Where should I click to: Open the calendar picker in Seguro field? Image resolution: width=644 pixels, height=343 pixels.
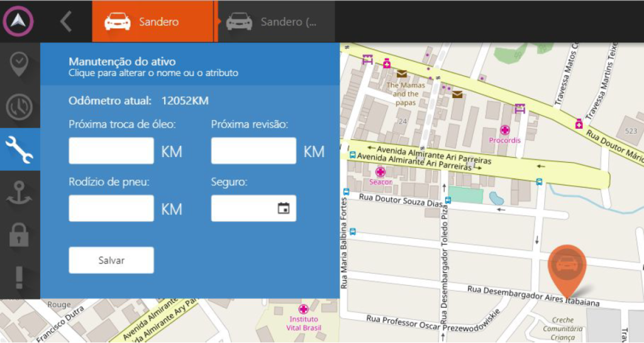tap(284, 208)
